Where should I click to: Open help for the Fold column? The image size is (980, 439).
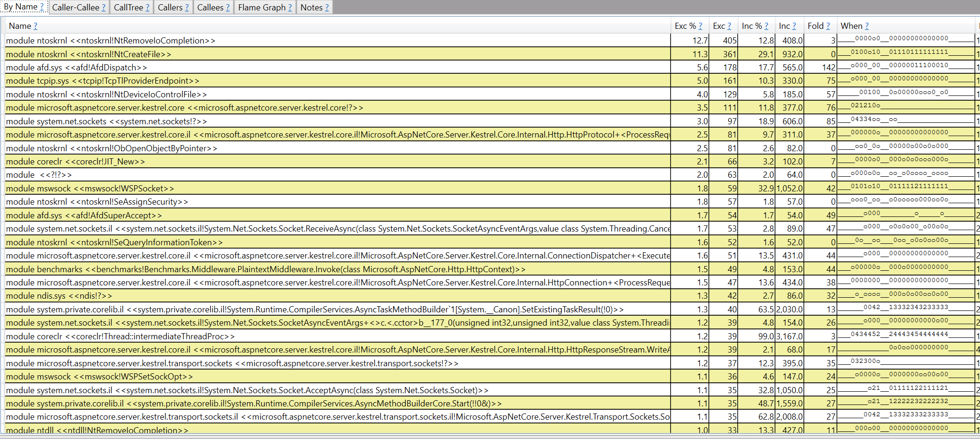(x=829, y=26)
